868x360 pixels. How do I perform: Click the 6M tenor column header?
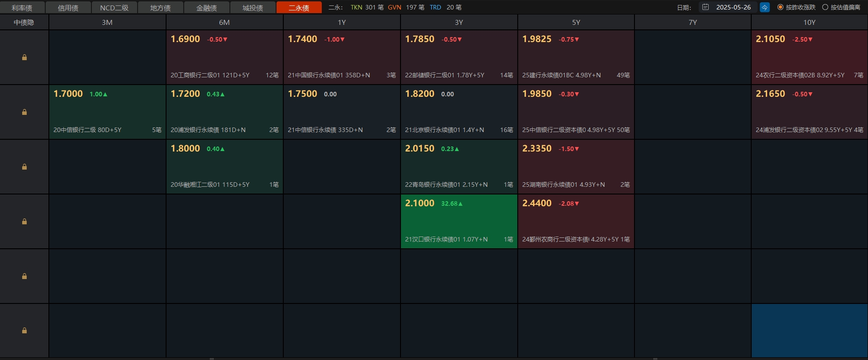coord(224,22)
